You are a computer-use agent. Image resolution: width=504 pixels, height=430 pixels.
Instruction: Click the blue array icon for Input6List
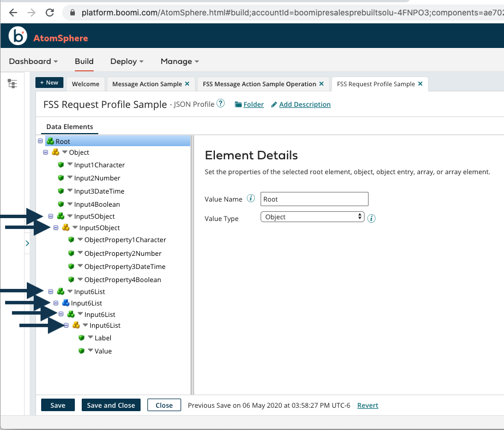(x=66, y=303)
